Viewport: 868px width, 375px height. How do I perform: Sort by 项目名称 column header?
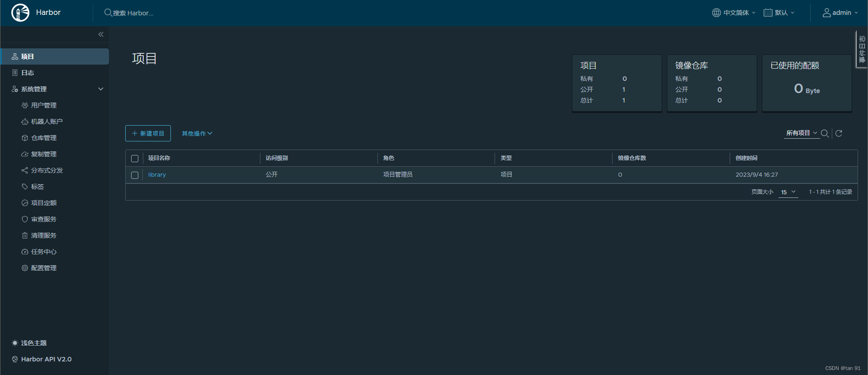click(x=159, y=158)
